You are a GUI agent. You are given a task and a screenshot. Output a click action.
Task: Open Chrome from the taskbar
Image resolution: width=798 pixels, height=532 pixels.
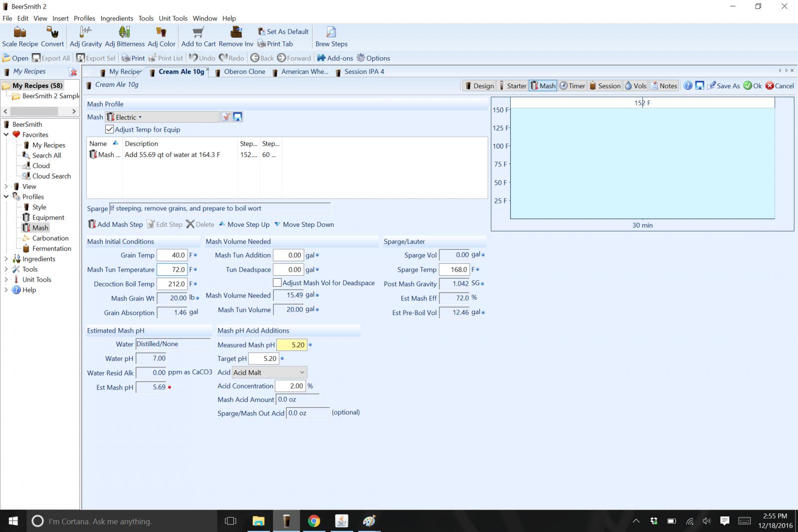point(314,521)
